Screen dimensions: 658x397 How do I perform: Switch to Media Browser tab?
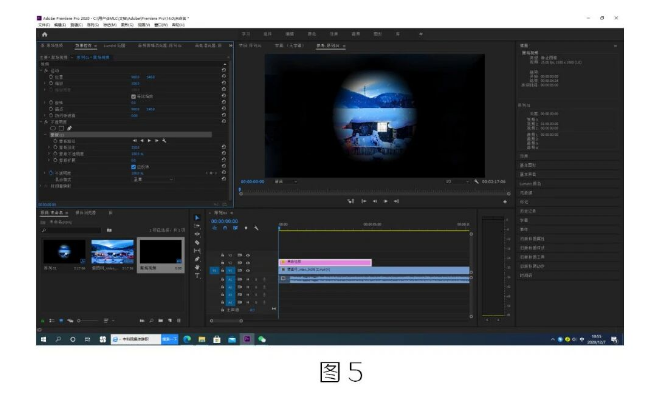(x=85, y=213)
